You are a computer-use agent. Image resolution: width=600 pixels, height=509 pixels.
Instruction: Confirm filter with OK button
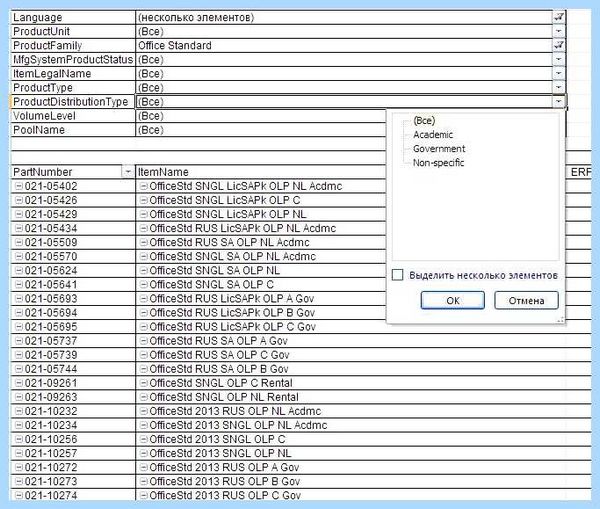(453, 300)
